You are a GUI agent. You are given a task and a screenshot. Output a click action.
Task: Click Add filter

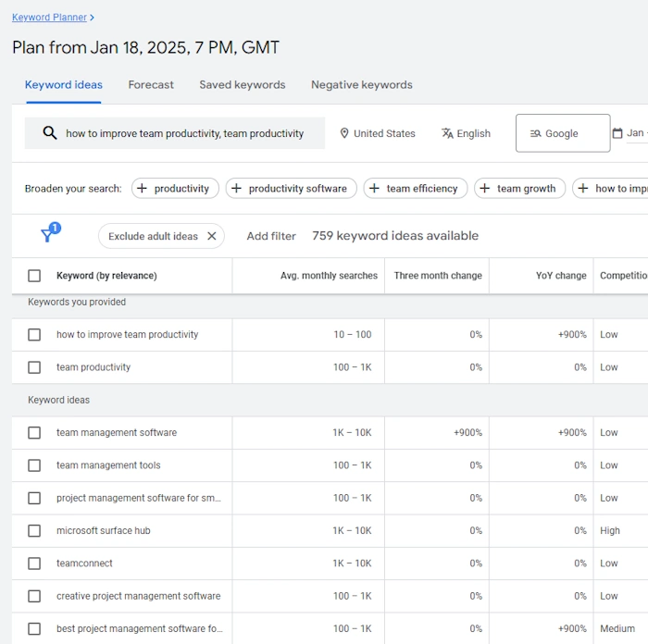(271, 236)
